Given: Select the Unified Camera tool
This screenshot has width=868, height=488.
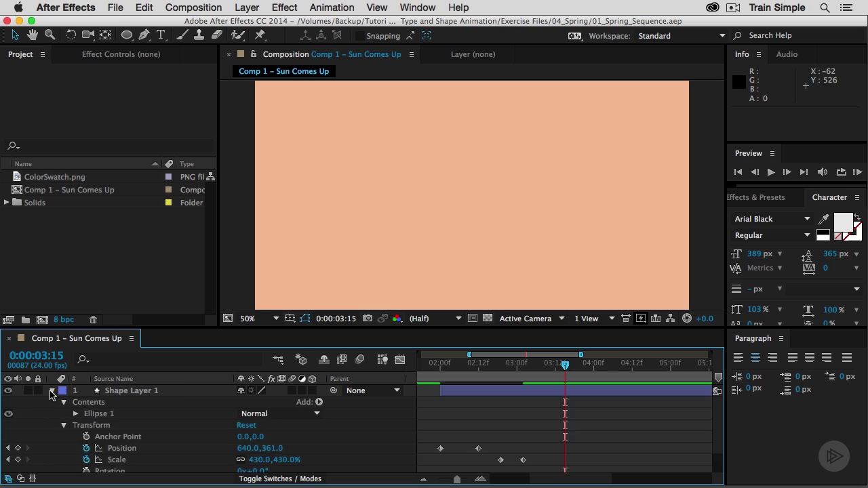Looking at the screenshot, I should coord(88,35).
